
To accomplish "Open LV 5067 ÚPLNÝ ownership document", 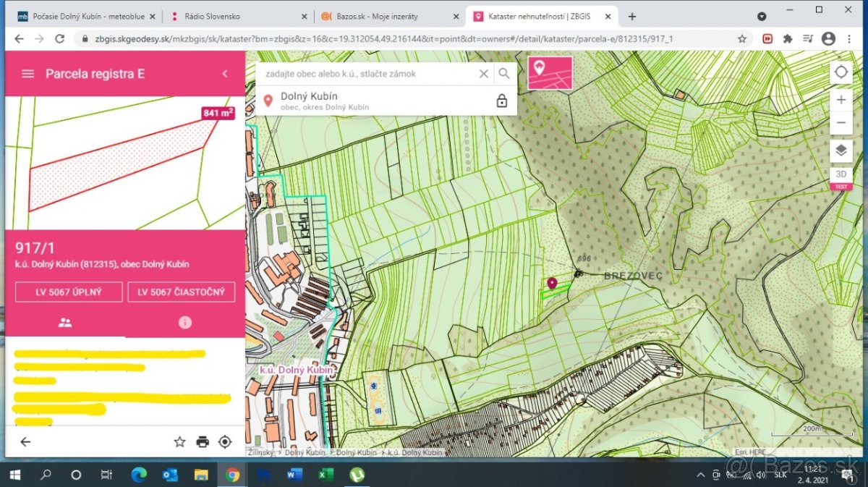I will pos(69,292).
